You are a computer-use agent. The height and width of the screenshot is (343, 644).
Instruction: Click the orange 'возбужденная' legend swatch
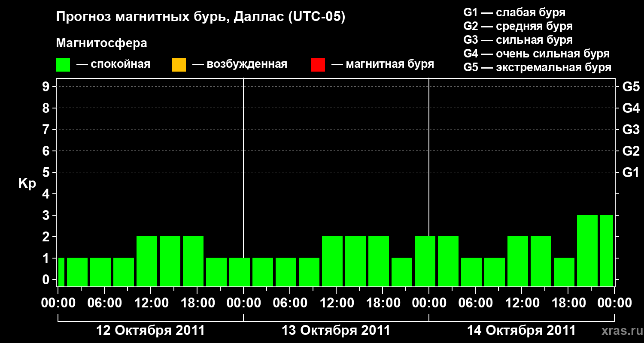tap(179, 65)
